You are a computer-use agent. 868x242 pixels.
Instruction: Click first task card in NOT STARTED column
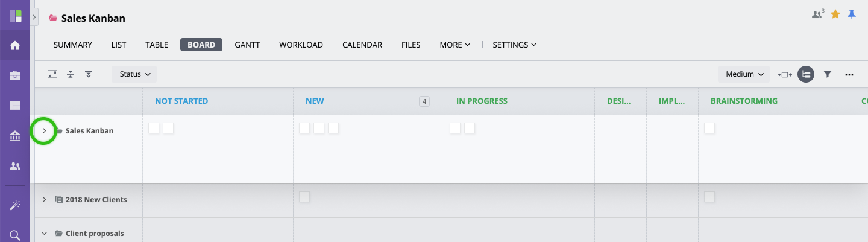[x=154, y=127]
